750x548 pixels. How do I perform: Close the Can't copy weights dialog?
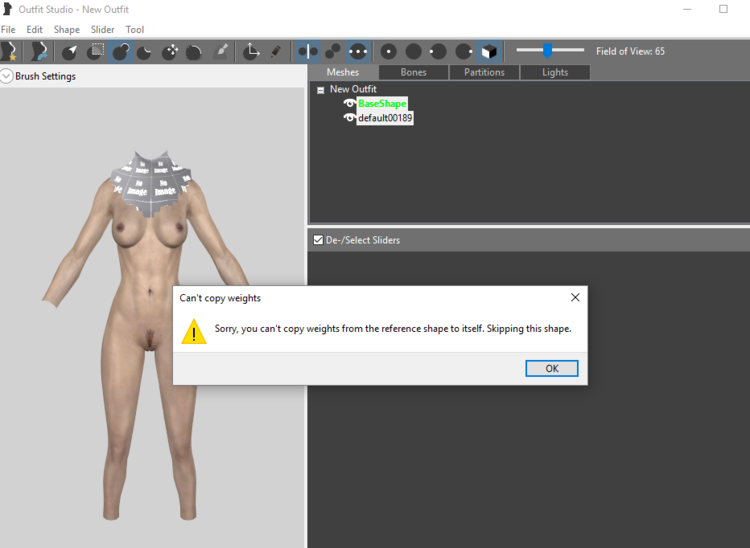575,297
